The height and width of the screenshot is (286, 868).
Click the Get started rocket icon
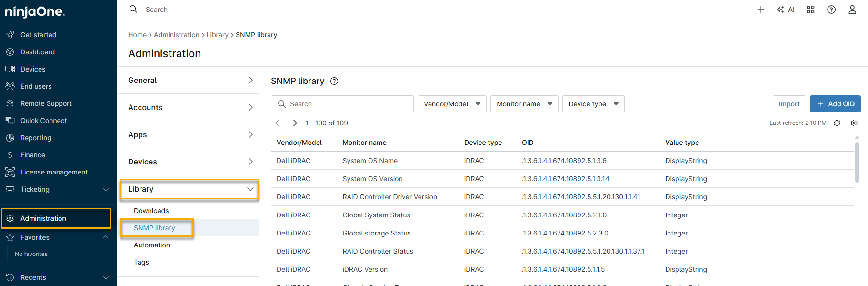point(10,35)
